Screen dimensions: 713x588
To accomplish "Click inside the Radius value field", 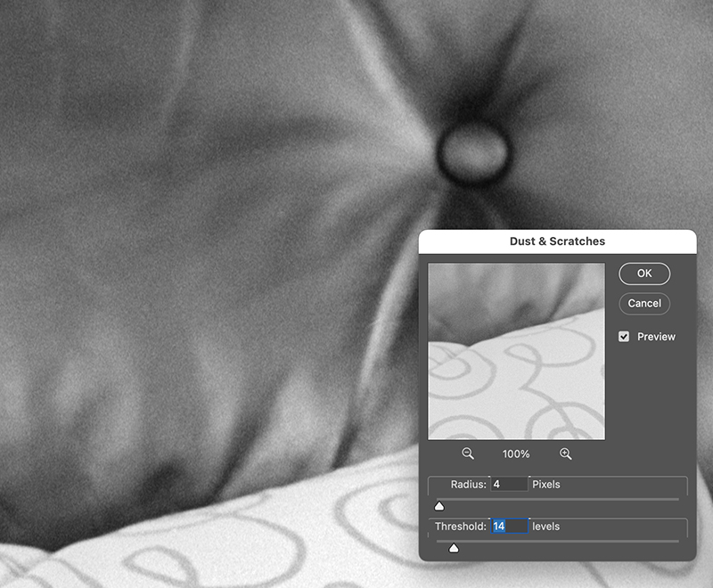I will coord(509,485).
